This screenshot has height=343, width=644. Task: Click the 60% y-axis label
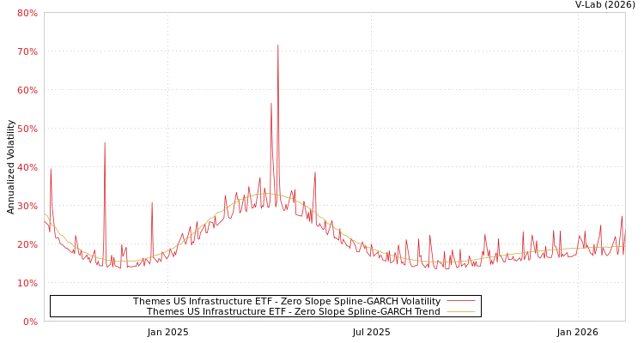point(27,90)
